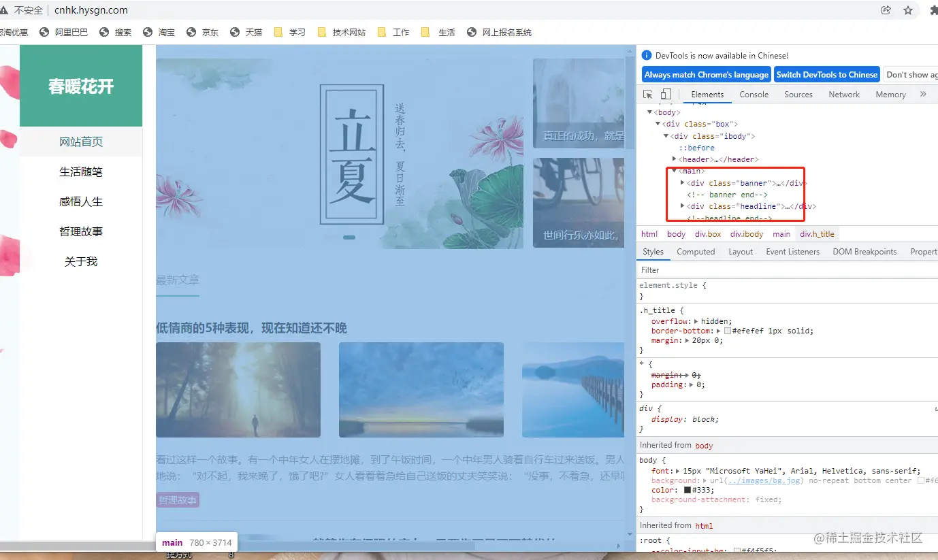This screenshot has height=560, width=938.
Task: Click the Styles Filter input field
Action: [788, 270]
